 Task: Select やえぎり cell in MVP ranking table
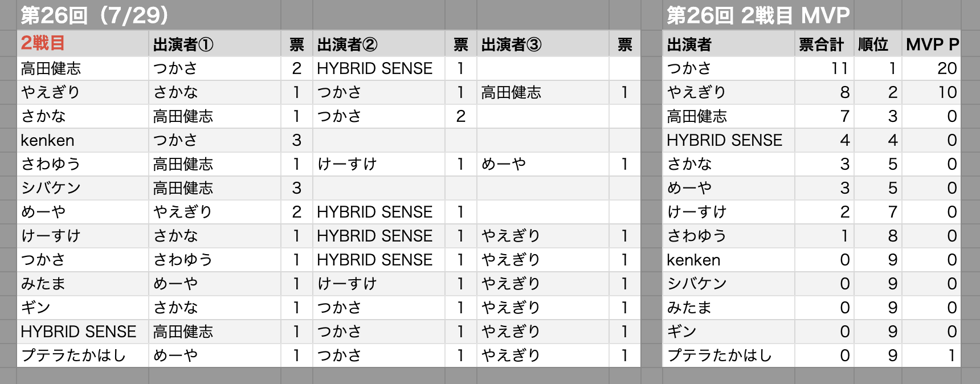729,92
